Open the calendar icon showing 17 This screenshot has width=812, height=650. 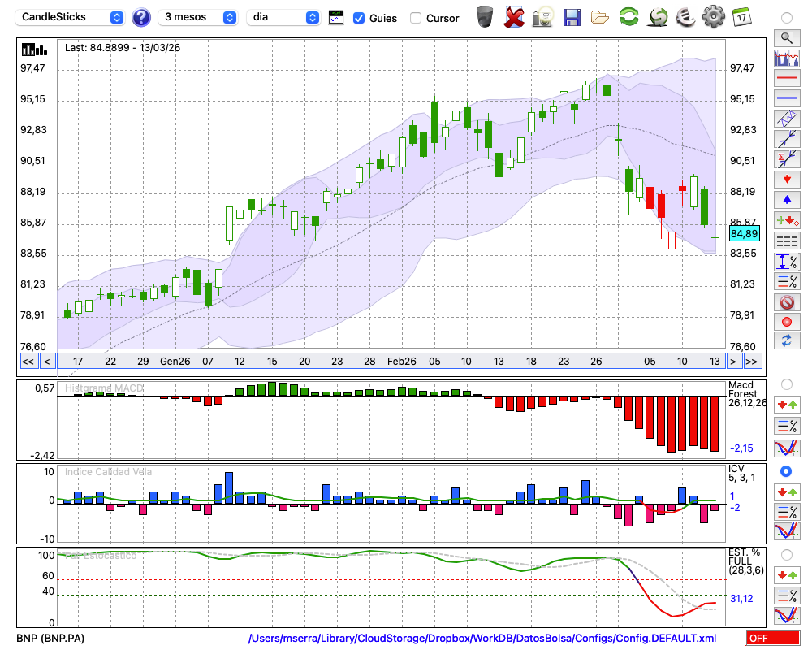741,17
